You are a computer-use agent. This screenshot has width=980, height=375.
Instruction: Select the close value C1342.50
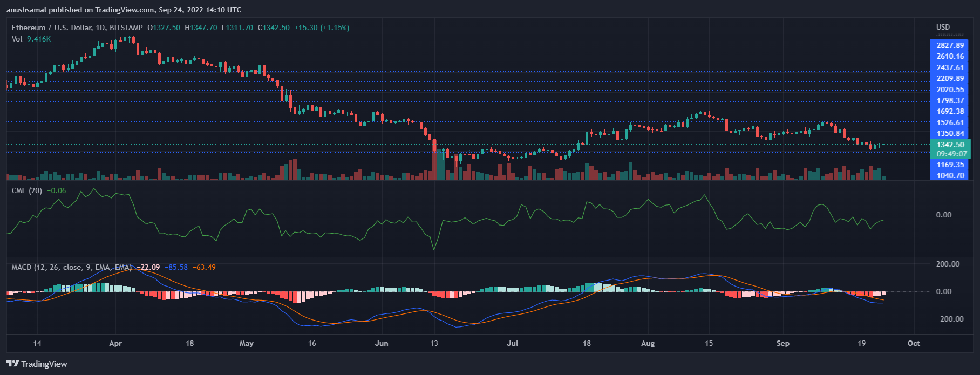274,28
